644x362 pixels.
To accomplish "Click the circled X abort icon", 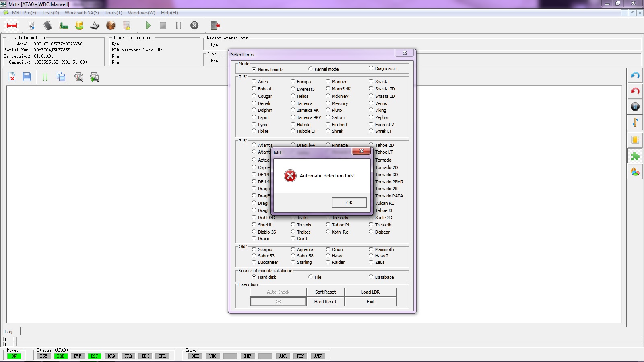I will [x=194, y=25].
